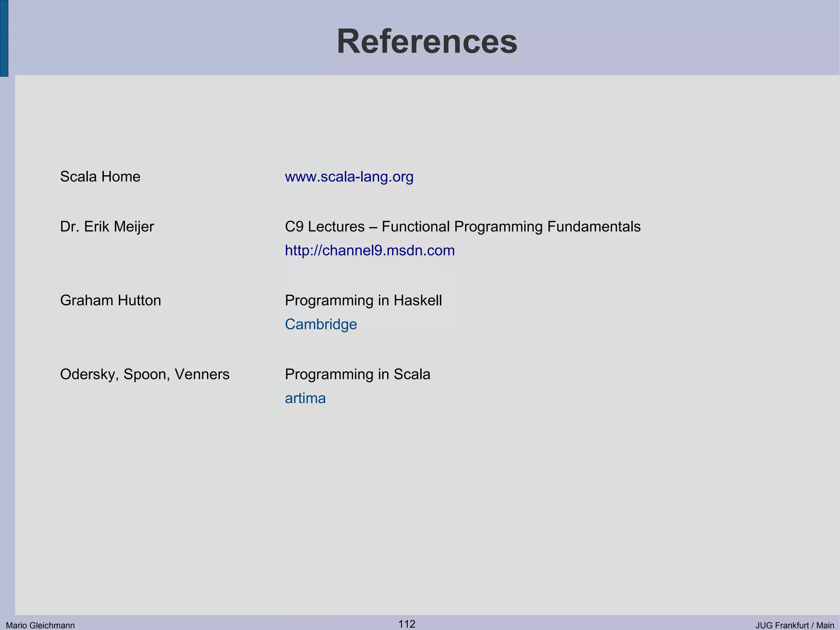Image resolution: width=840 pixels, height=630 pixels.
Task: Click the Graham Hutton author name
Action: click(110, 300)
